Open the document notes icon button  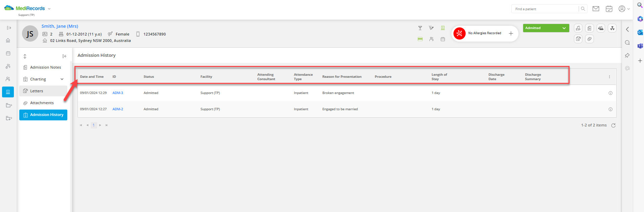click(590, 28)
